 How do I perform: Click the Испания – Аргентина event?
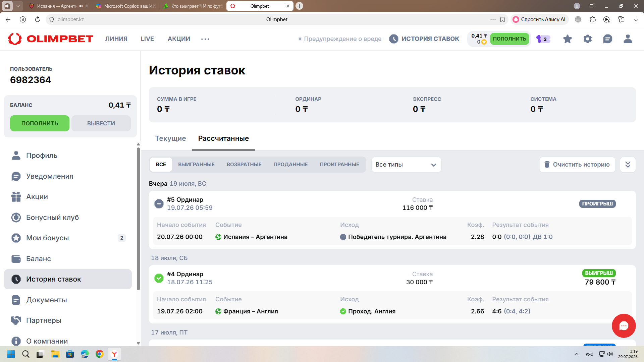point(255,237)
